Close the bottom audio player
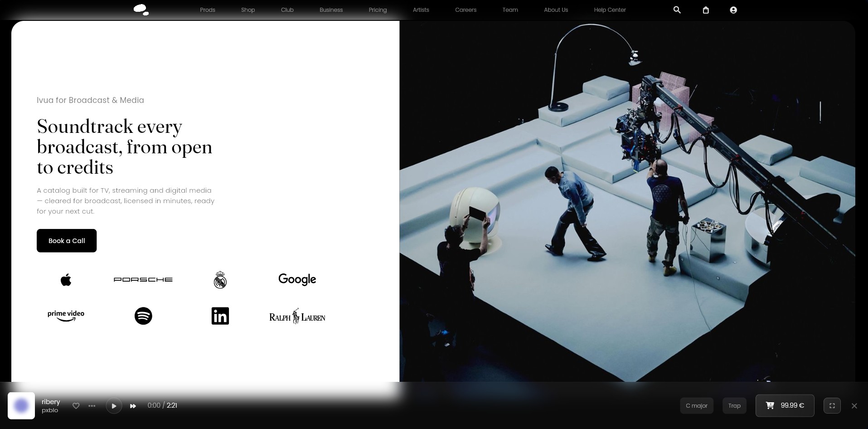868x429 pixels. (854, 406)
